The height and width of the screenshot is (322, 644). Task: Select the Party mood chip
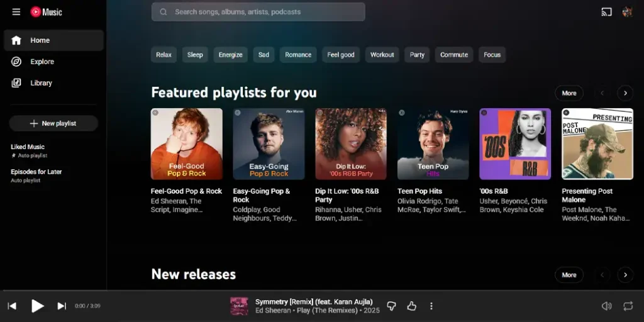417,55
